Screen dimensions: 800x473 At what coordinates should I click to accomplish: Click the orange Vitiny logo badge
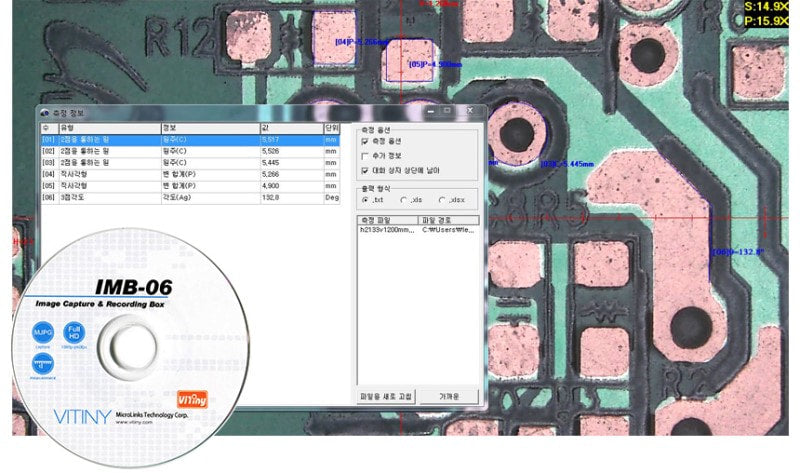pyautogui.click(x=191, y=397)
